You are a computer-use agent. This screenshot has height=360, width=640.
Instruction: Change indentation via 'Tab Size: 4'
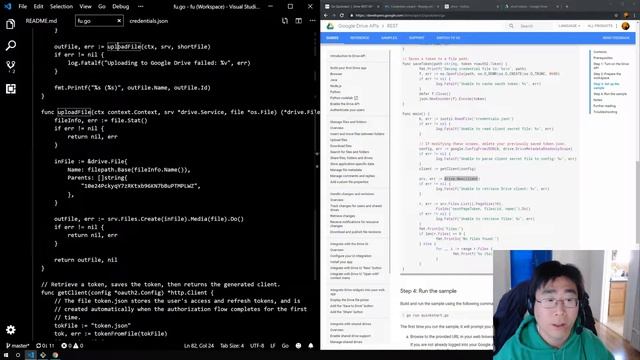[x=232, y=346]
